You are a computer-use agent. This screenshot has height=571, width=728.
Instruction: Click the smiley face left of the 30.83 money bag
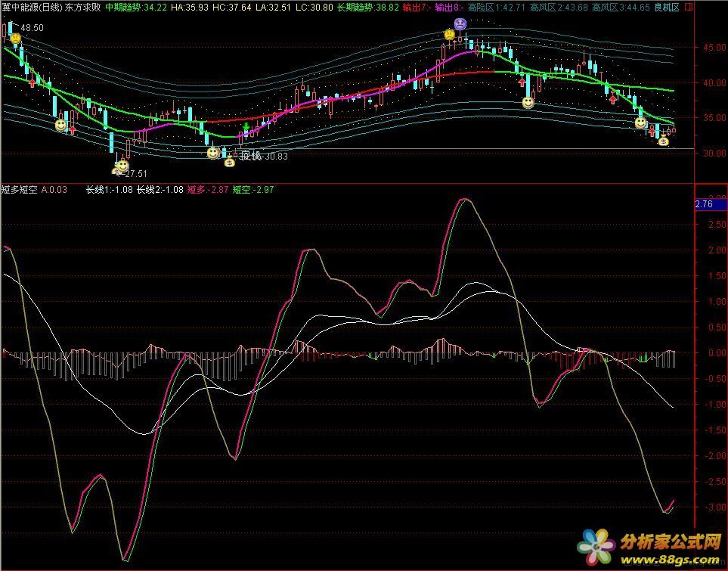pos(212,152)
